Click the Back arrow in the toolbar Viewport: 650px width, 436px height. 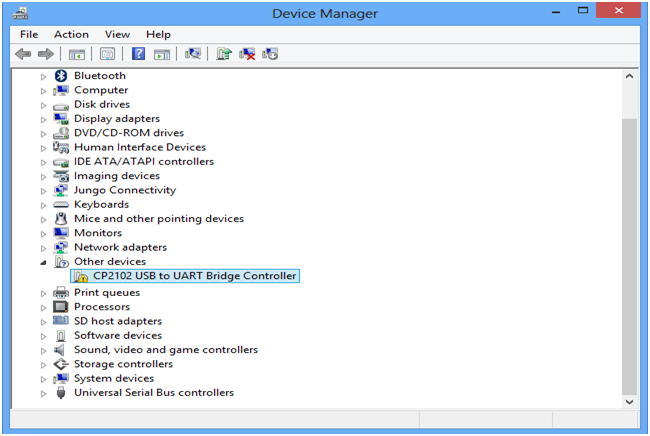click(23, 54)
